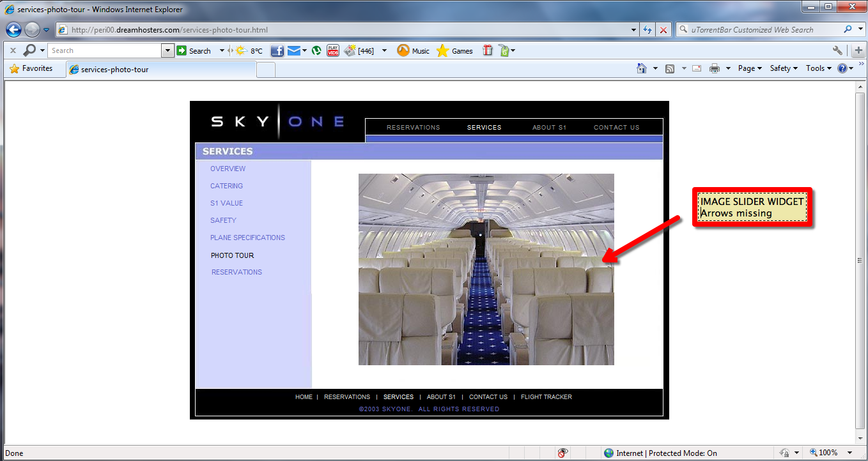Click the Protected Mode status indicator

pyautogui.click(x=660, y=453)
